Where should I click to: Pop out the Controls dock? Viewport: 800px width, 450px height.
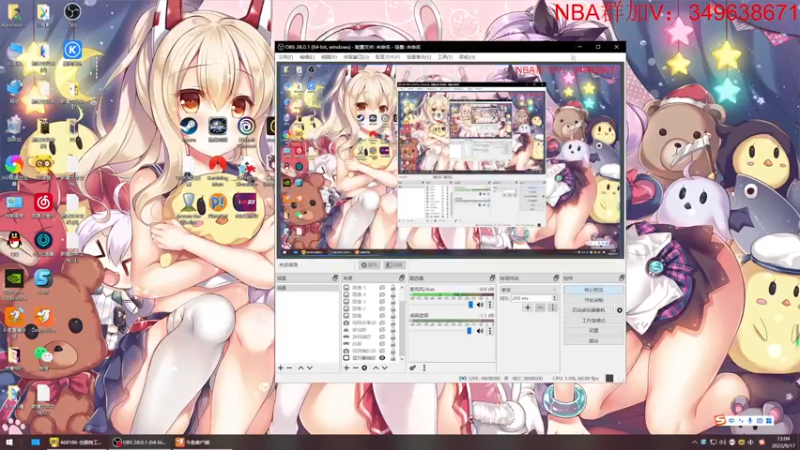point(621,278)
